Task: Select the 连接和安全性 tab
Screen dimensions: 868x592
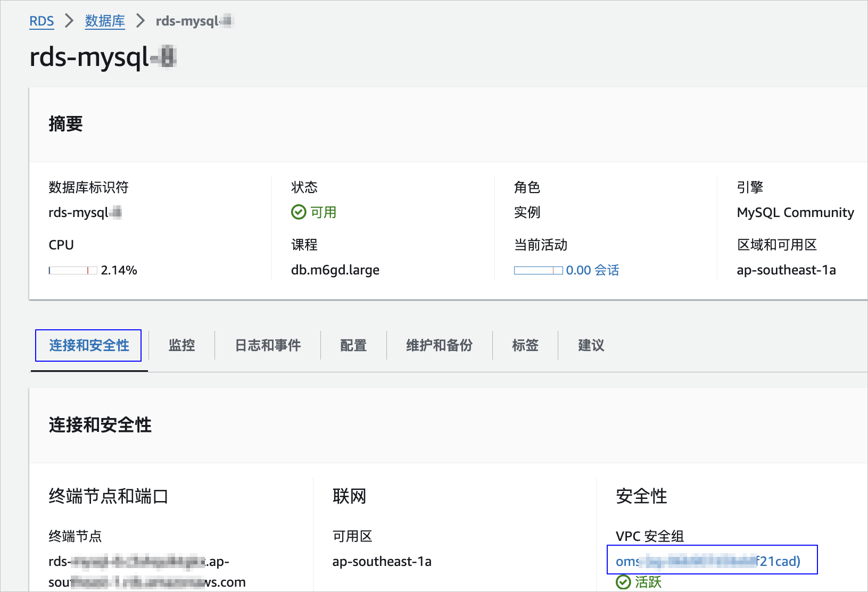Action: (x=89, y=346)
